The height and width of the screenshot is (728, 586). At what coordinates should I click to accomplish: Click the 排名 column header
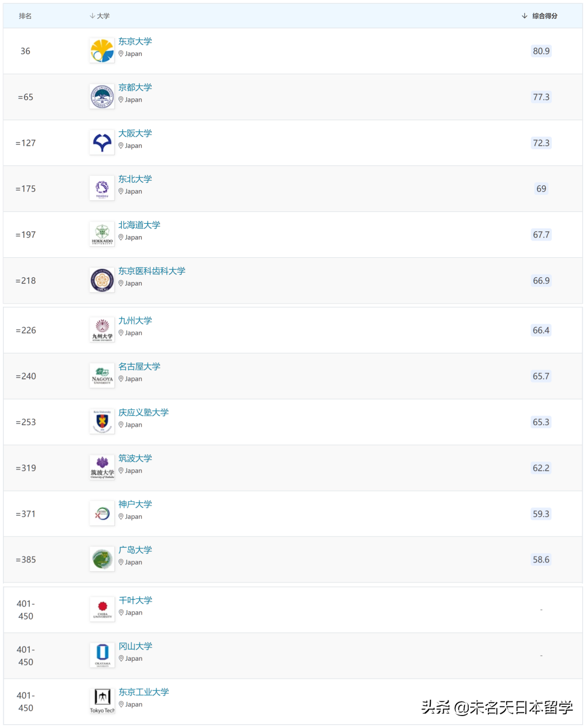[x=25, y=16]
